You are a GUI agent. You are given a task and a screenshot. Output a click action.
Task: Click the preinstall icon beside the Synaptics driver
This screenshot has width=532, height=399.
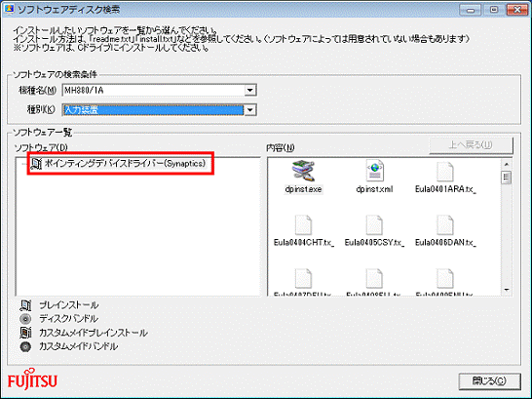click(x=36, y=164)
